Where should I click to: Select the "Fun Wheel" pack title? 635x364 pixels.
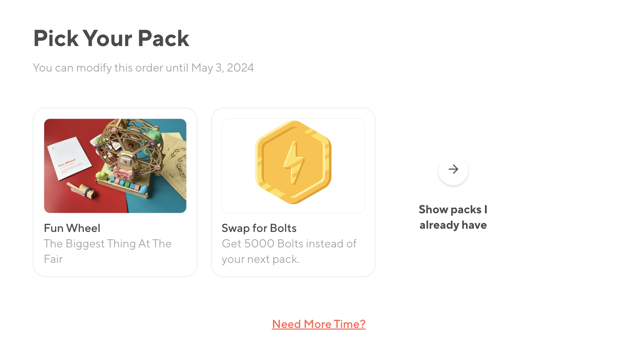tap(72, 228)
